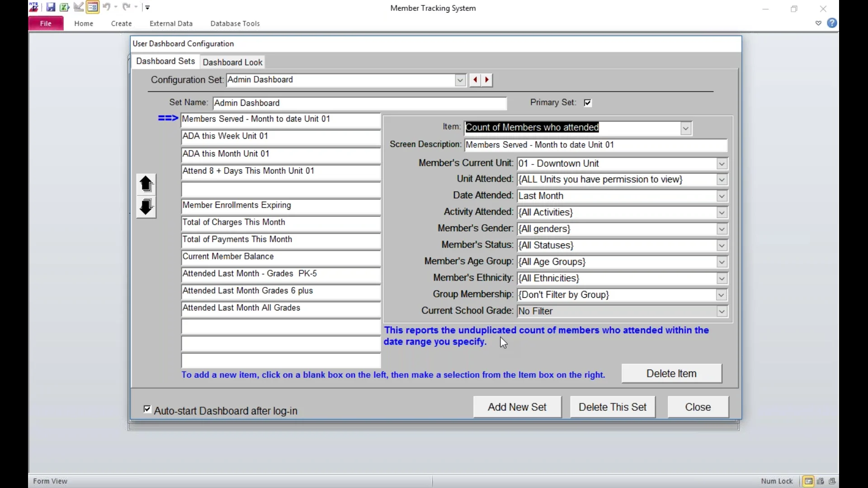Screen dimensions: 868x488
Task: Toggle the ribbon pin arrow near Help
Action: tap(818, 23)
